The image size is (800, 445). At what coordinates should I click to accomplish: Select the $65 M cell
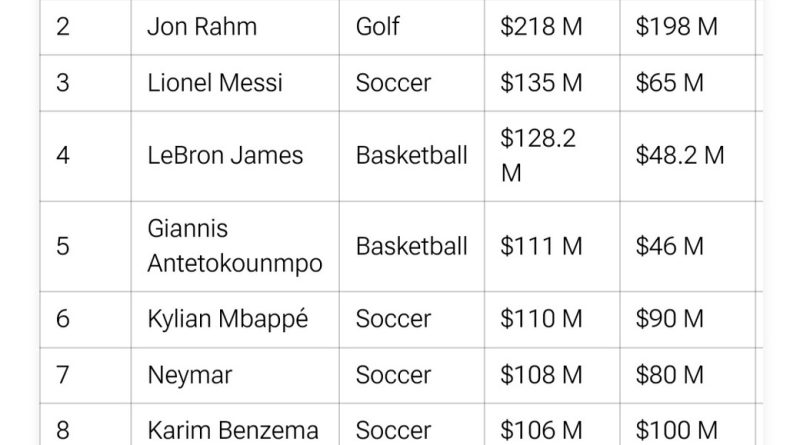[x=669, y=82]
